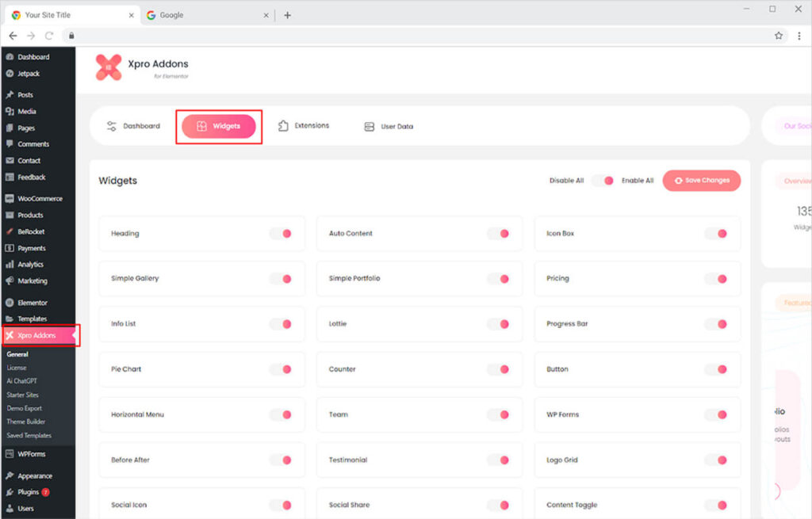Toggle the Progress Bar widget switch

point(717,324)
